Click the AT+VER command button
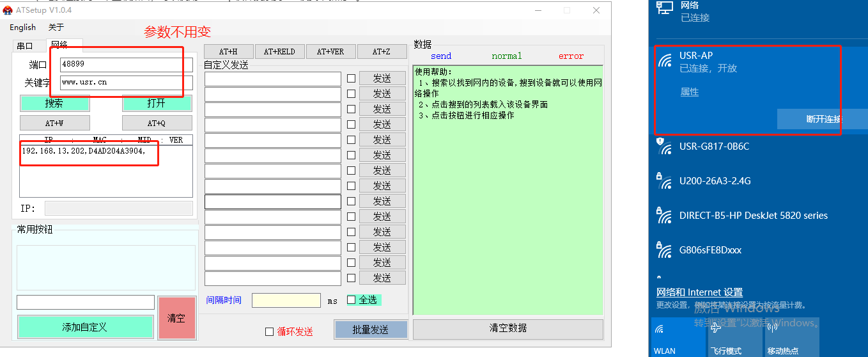 pos(330,52)
